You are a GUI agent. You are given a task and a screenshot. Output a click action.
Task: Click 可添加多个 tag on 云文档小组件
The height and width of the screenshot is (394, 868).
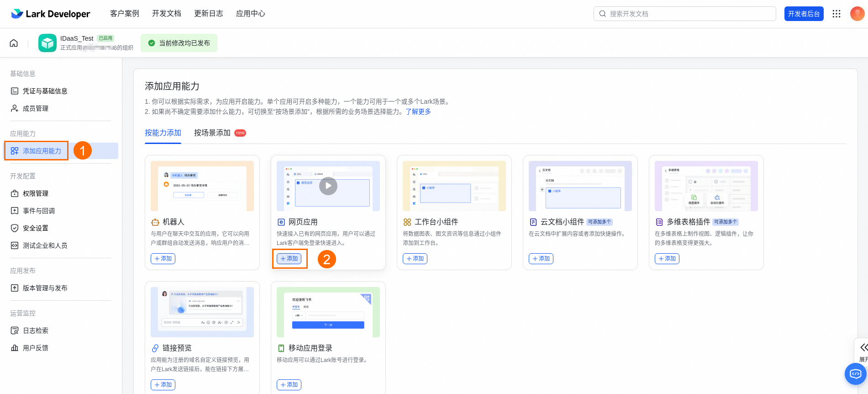pyautogui.click(x=600, y=222)
